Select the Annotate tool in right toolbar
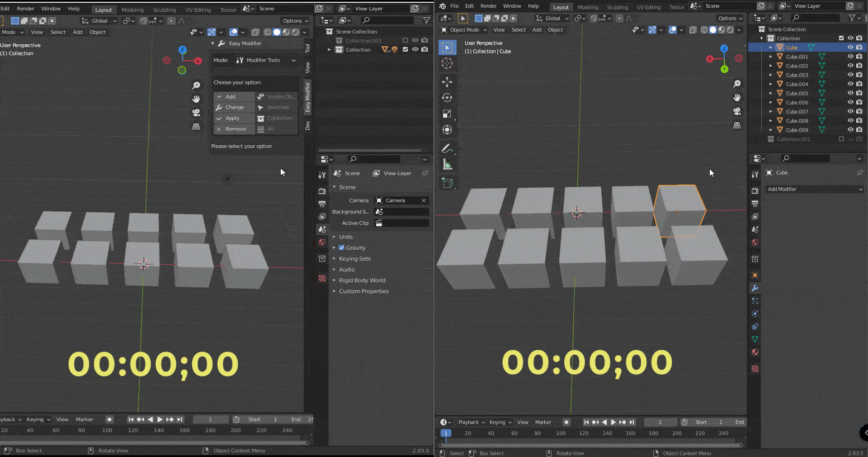868x457 pixels. (447, 148)
